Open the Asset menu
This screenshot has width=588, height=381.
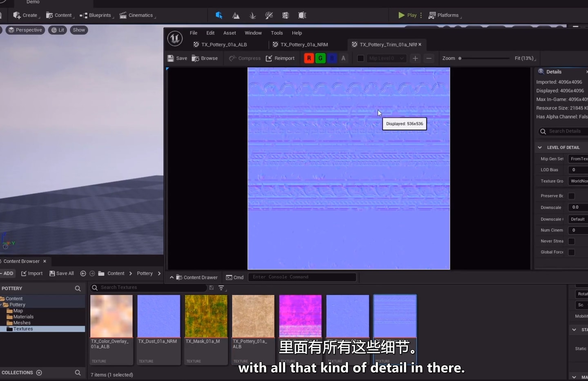[x=229, y=33]
